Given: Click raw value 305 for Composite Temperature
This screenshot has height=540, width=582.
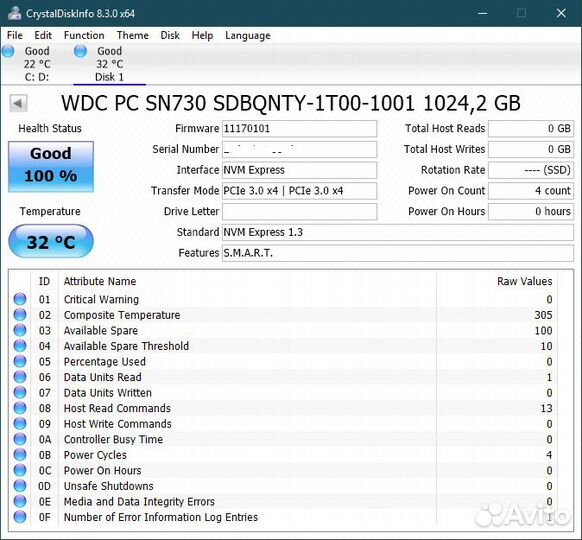Looking at the screenshot, I should [543, 315].
